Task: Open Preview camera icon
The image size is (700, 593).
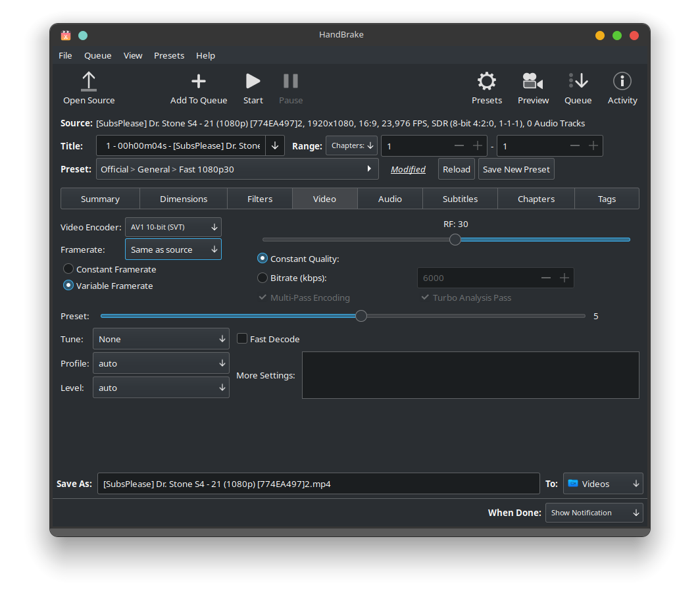Action: tap(533, 81)
